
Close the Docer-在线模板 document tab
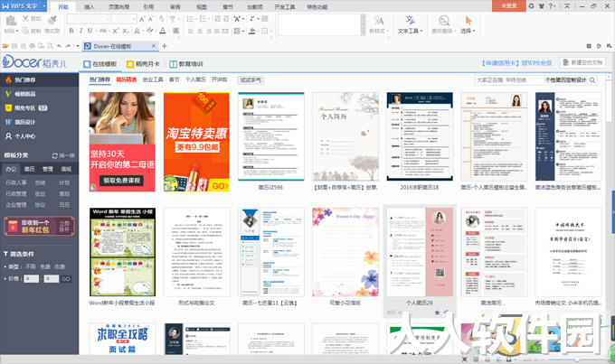point(154,46)
